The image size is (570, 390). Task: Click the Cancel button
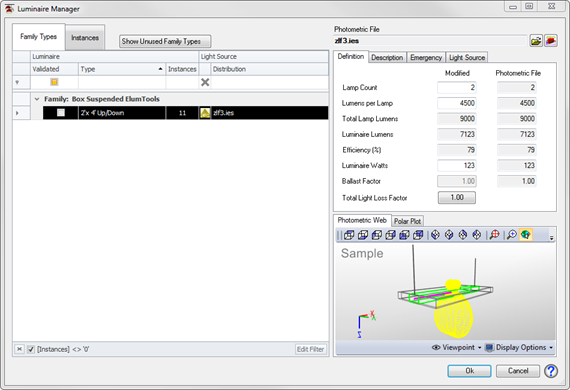518,371
